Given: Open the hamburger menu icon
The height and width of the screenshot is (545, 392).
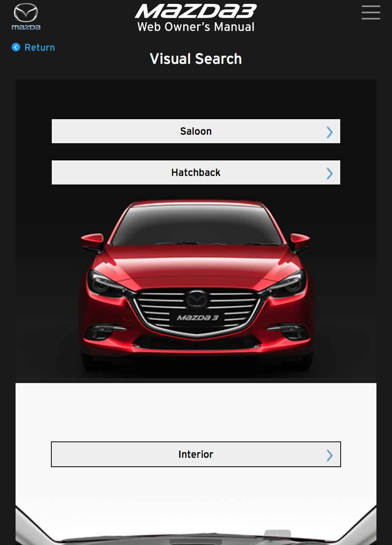Looking at the screenshot, I should click(371, 12).
